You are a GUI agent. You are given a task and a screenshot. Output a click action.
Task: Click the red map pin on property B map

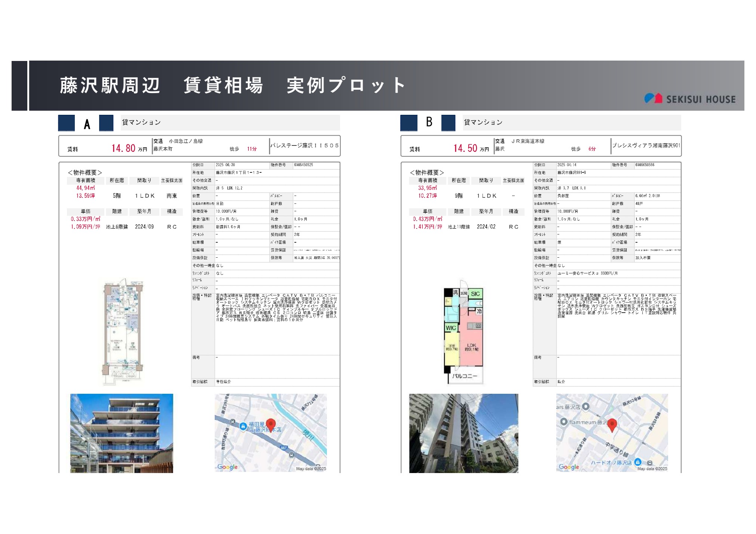coord(612,426)
